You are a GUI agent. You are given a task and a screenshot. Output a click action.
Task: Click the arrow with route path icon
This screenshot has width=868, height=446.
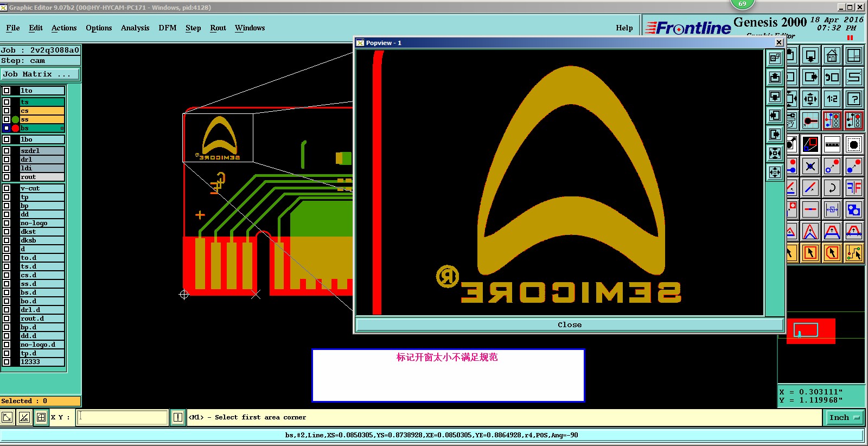tap(854, 252)
